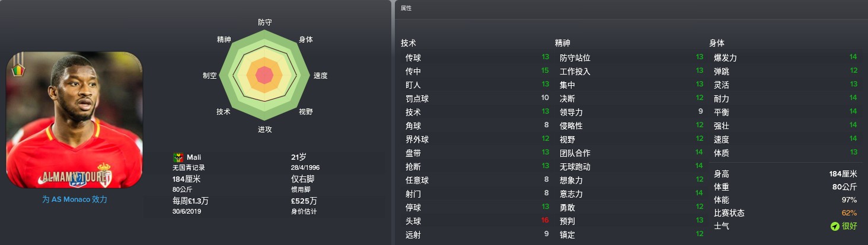Screen dimensions: 868x245
Task: Select the 头球 attribute row
Action: pos(476,221)
